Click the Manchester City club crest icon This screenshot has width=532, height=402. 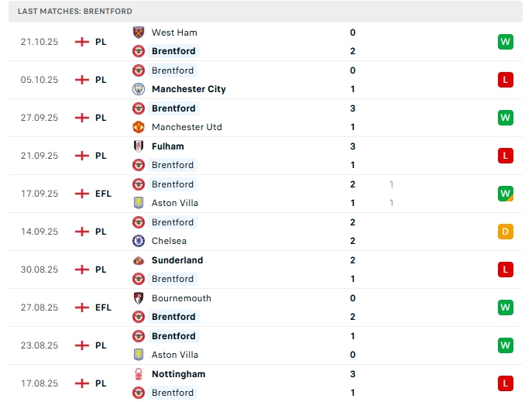click(139, 89)
